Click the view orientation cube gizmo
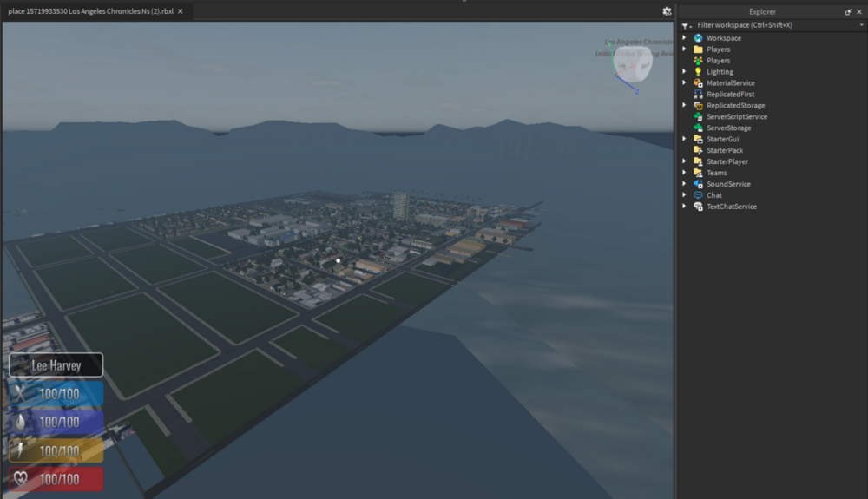The width and height of the screenshot is (868, 499). click(634, 65)
